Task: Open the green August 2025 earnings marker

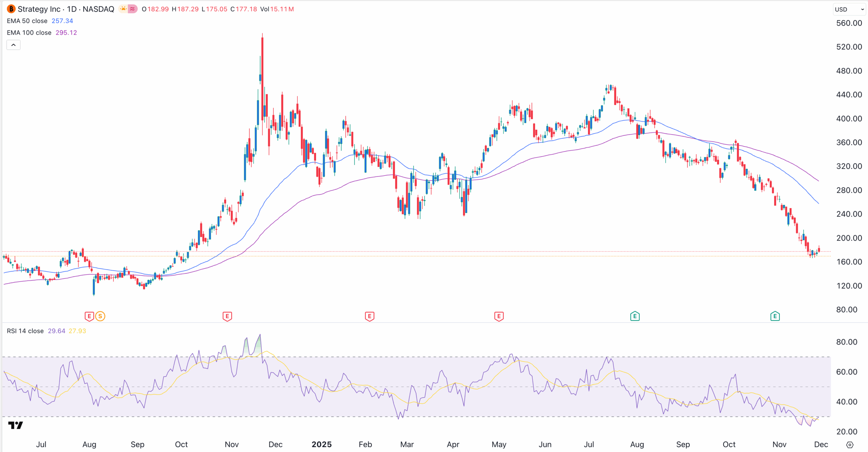Action: click(x=635, y=316)
